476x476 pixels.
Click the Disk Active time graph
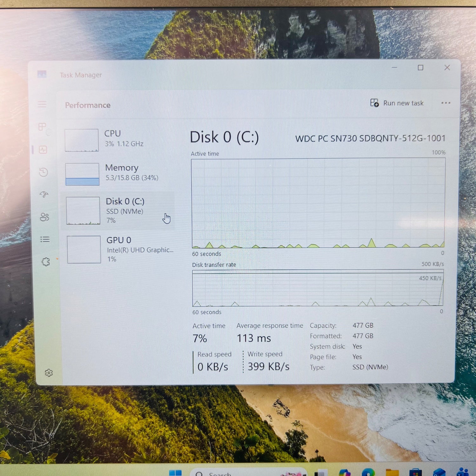tap(318, 203)
